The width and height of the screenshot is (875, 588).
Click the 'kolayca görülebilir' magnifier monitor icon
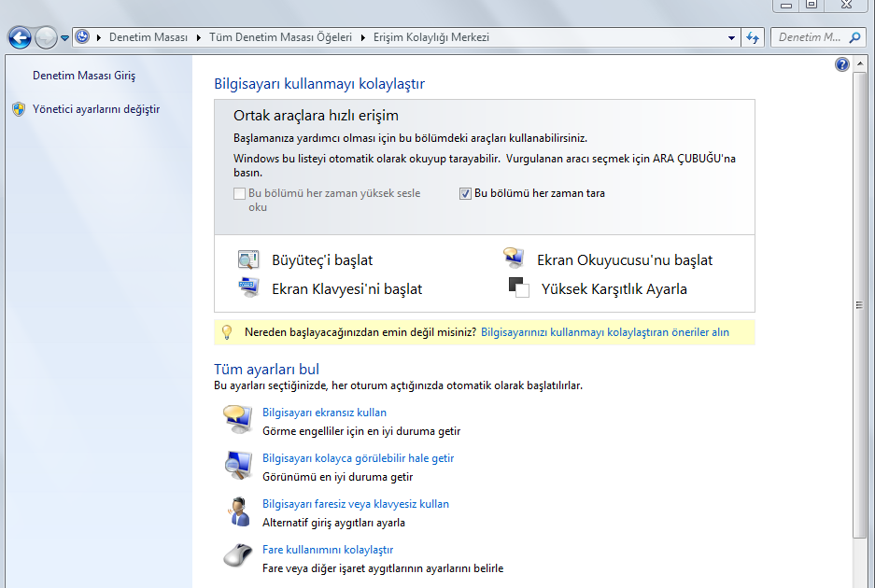(238, 466)
